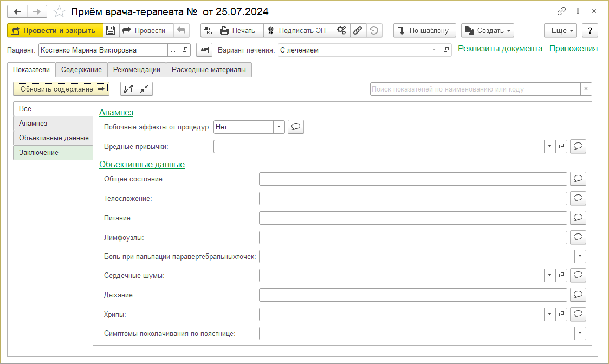Image resolution: width=609 pixels, height=364 pixels.
Task: Add comment for Хрипы
Action: pos(578,314)
